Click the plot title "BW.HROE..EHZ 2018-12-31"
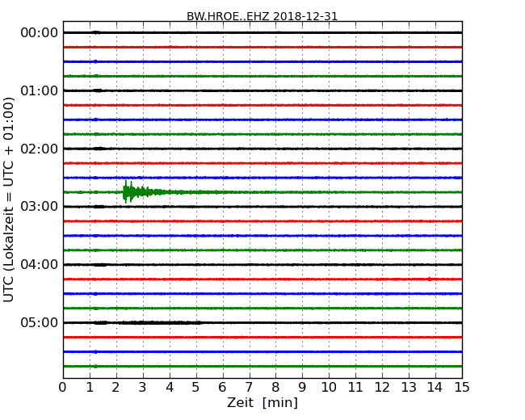Screen dimensions: 525x420 pos(262,16)
